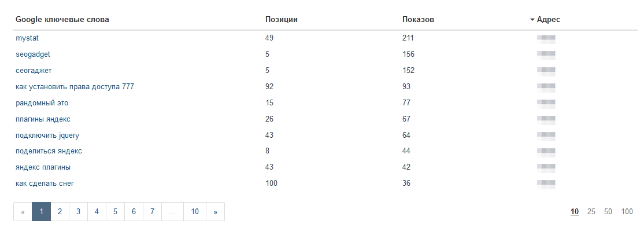
Task: Show 100 rows per page
Action: 627,212
